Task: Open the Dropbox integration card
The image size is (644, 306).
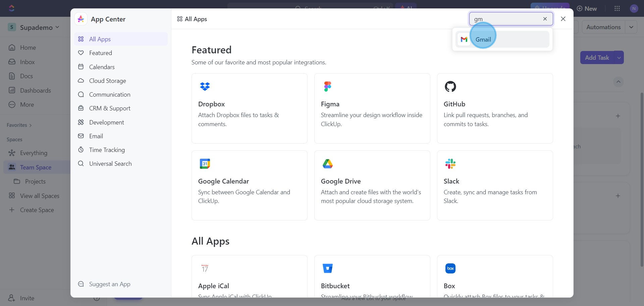Action: click(x=249, y=108)
